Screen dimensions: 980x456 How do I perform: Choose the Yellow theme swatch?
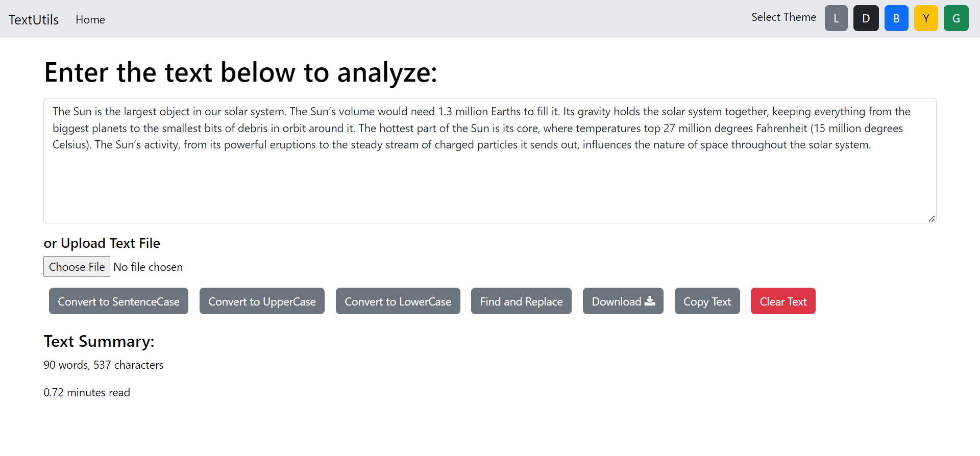coord(926,18)
